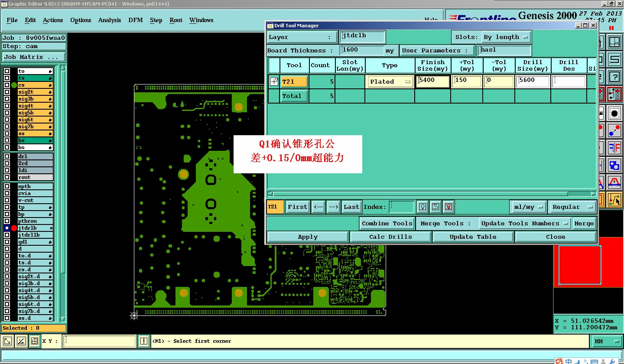Click the Board Thickness field showing 1600
Image resolution: width=624 pixels, height=364 pixels.
(362, 50)
